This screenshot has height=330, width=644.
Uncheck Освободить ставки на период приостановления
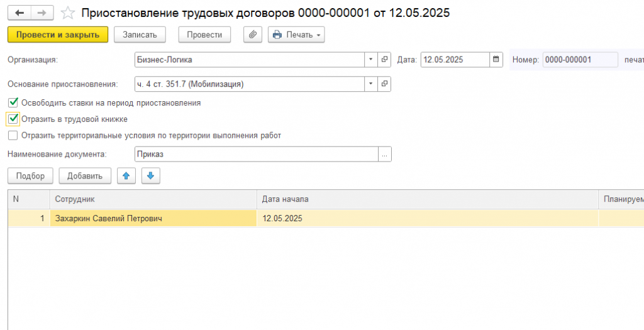[x=13, y=102]
